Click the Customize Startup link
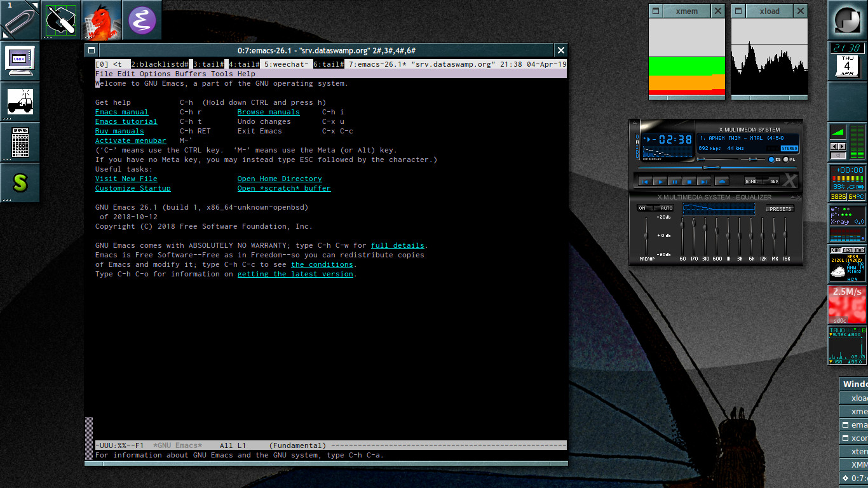Viewport: 868px width, 488px height. click(x=133, y=188)
